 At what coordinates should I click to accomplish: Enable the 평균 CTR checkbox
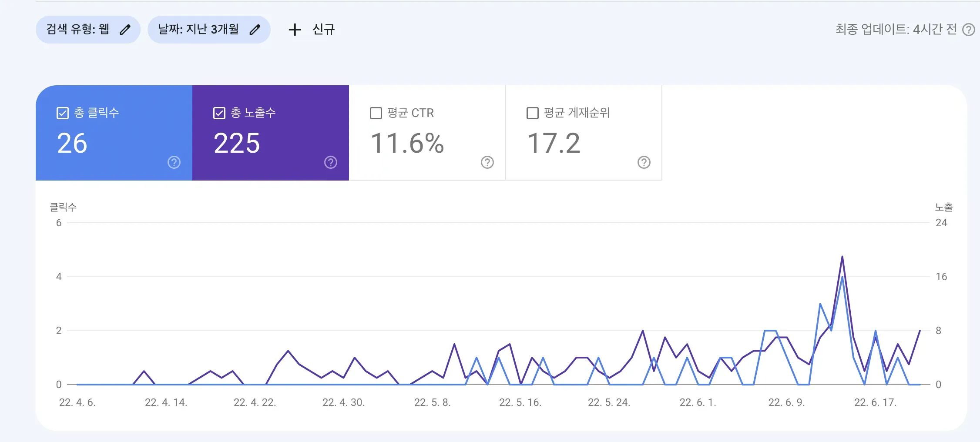376,113
